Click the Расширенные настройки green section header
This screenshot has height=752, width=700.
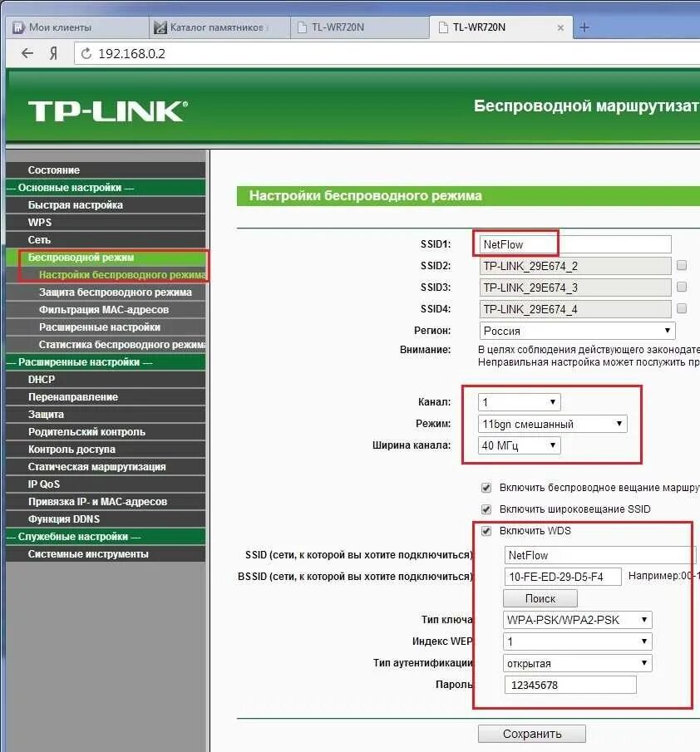coord(106,362)
